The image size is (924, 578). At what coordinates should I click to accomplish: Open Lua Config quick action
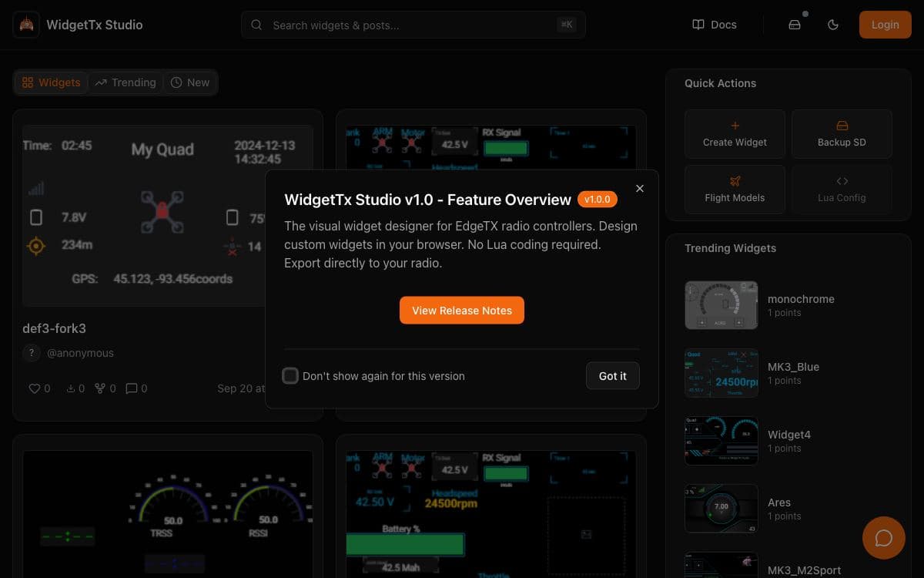(x=842, y=190)
